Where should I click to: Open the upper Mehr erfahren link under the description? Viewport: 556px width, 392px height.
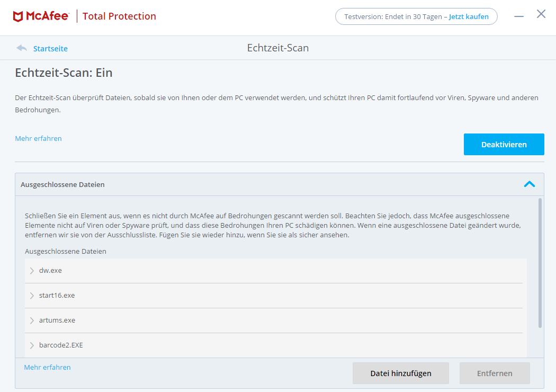[x=38, y=138]
